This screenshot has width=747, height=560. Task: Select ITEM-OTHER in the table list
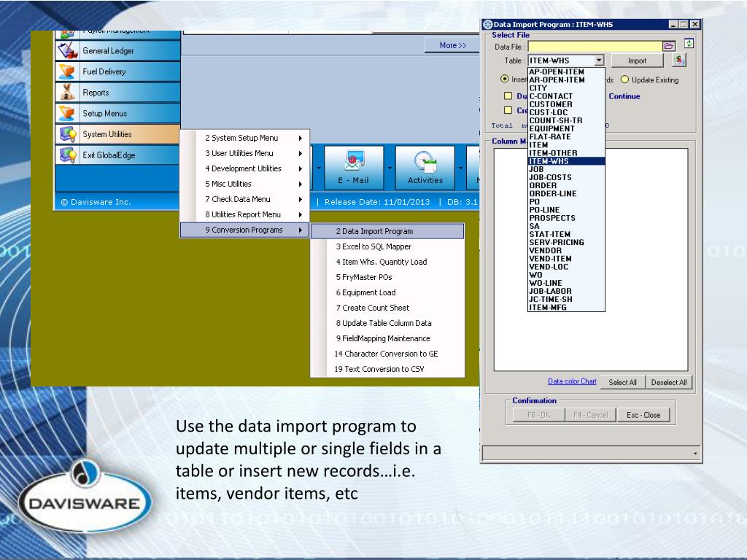coord(566,153)
